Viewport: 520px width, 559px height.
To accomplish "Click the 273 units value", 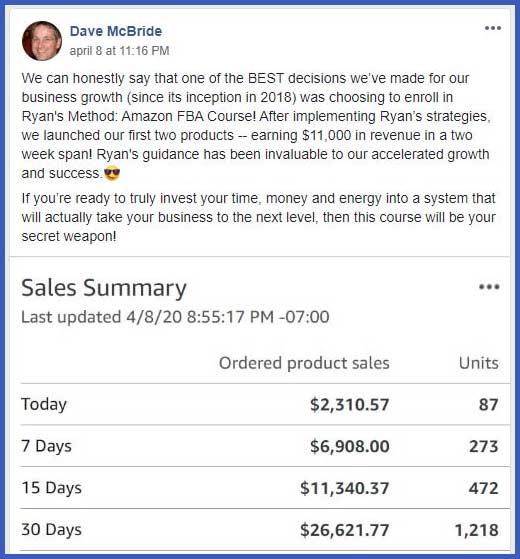I will (484, 446).
